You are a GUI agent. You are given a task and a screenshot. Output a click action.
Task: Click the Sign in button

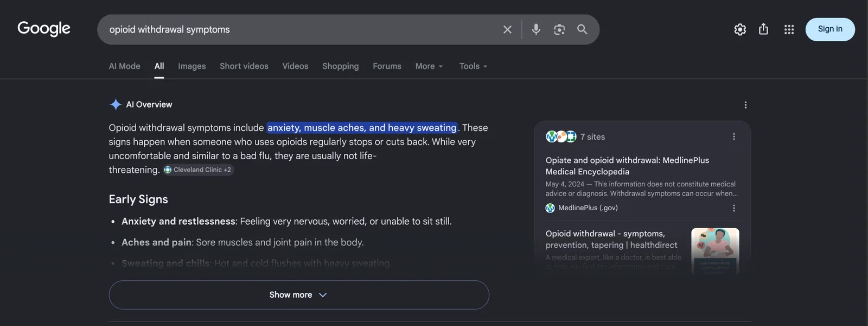point(830,29)
